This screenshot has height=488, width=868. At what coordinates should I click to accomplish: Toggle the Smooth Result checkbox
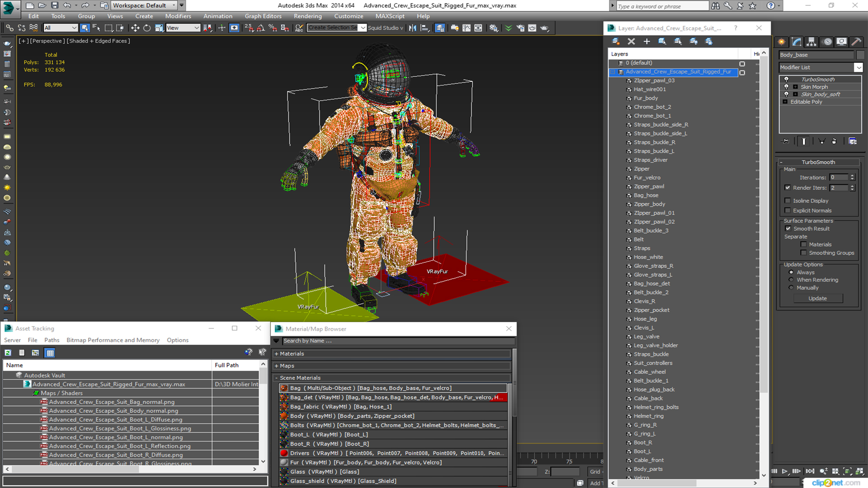pyautogui.click(x=788, y=229)
